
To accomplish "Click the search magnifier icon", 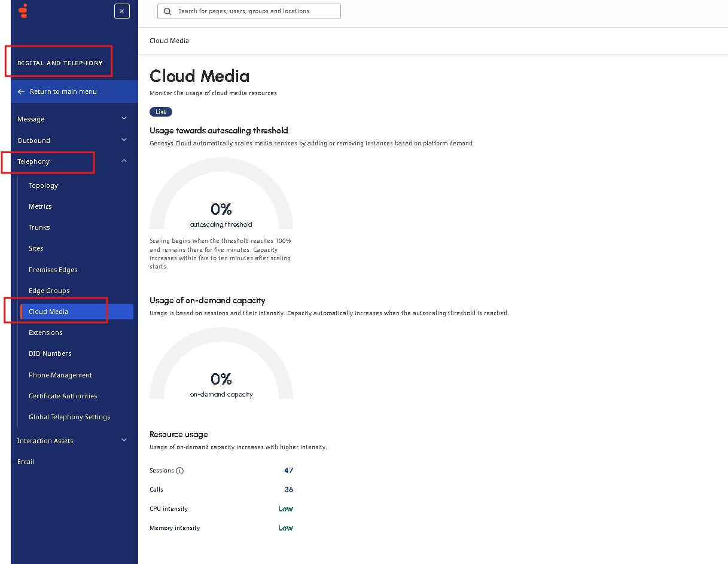I will point(167,11).
